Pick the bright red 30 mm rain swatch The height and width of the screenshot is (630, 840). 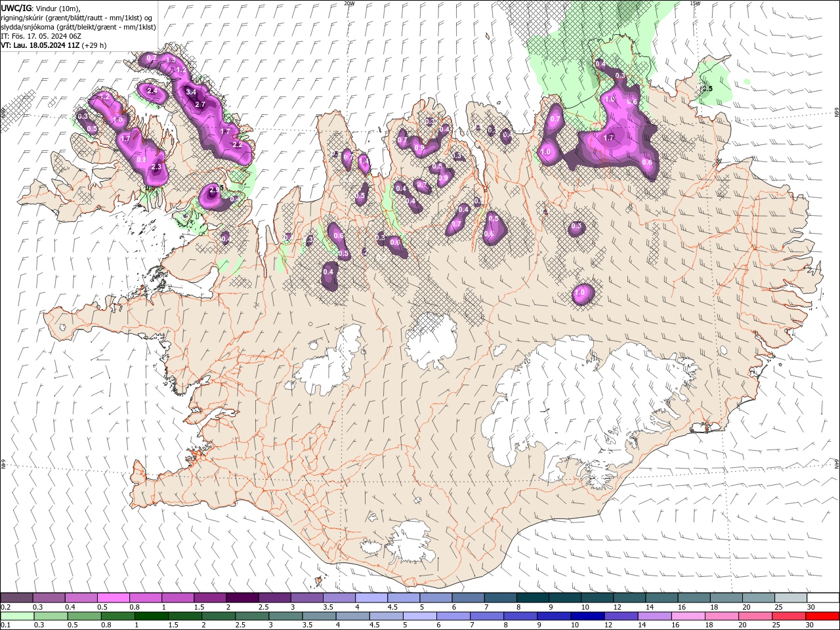pos(822,616)
